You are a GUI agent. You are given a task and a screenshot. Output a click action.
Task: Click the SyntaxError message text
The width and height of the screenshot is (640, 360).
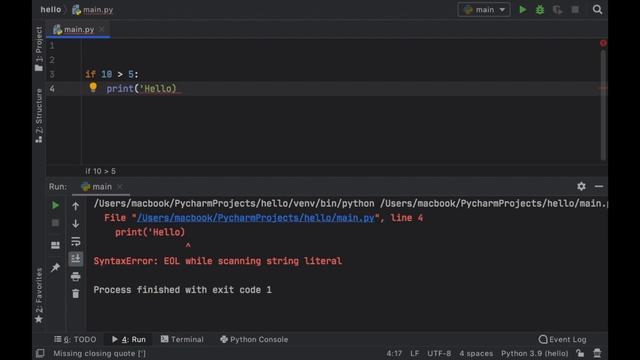[218, 261]
